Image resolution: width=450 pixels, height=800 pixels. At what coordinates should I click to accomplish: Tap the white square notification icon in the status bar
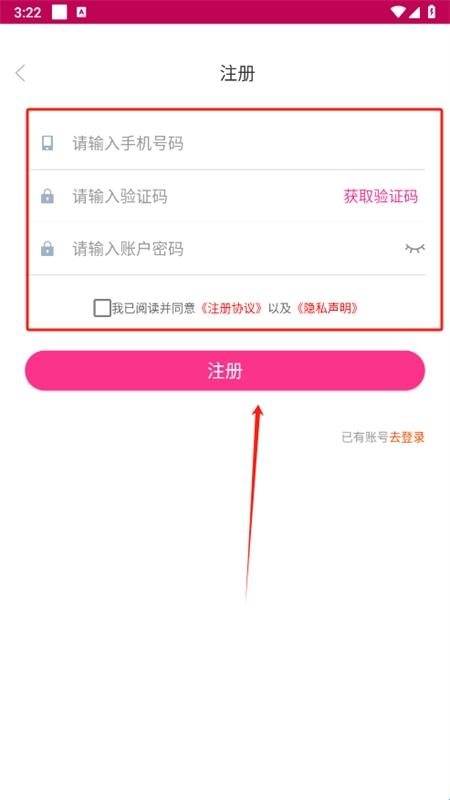(x=59, y=12)
